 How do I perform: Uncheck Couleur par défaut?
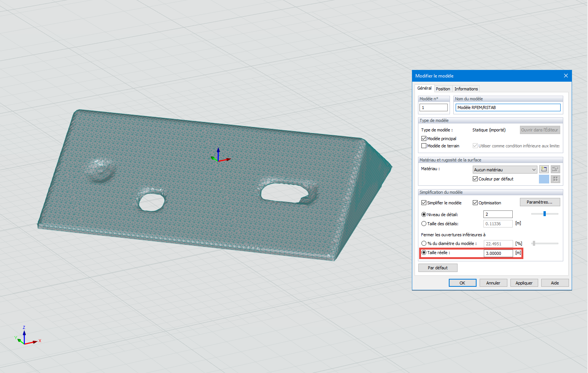pos(475,179)
